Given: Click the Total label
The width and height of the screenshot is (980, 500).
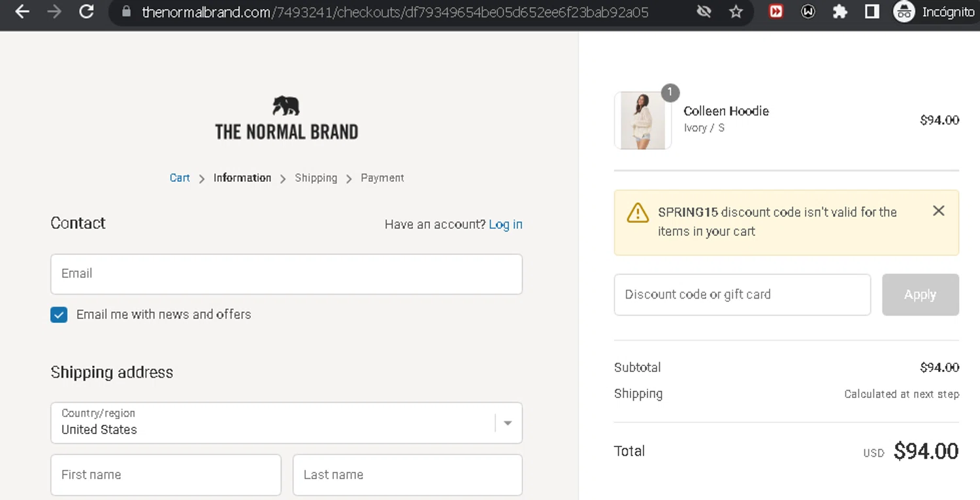Looking at the screenshot, I should point(629,451).
